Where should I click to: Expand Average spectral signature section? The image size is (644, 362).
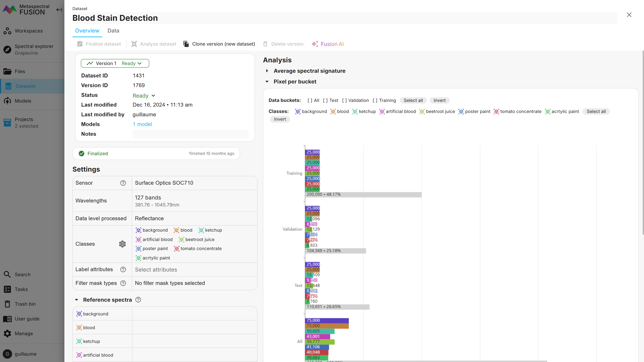click(x=267, y=71)
